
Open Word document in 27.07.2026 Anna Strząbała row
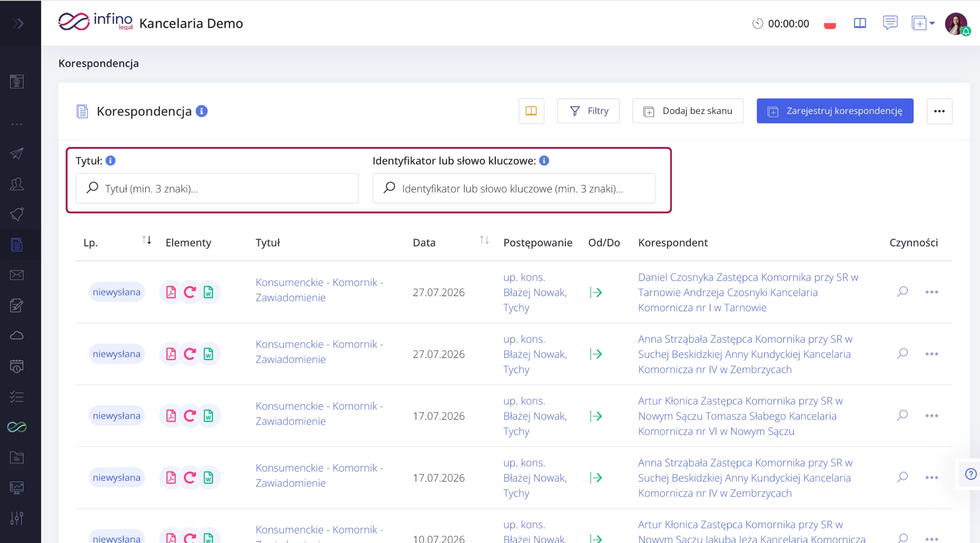click(209, 354)
